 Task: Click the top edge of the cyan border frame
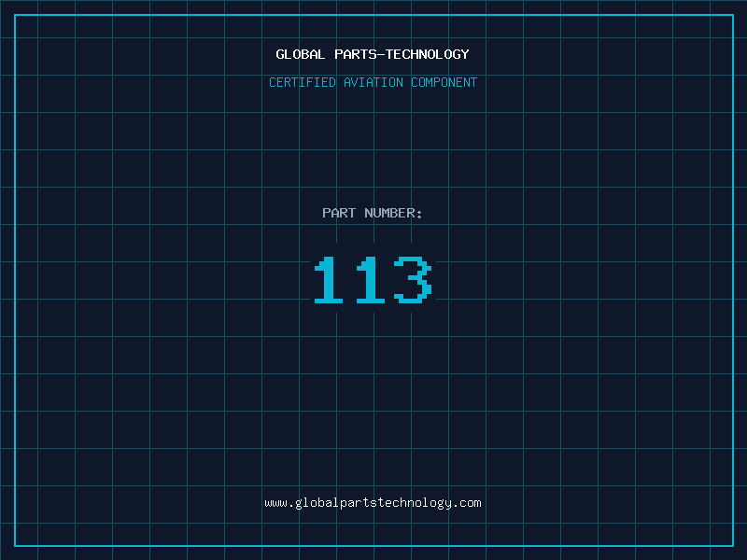[373, 15]
